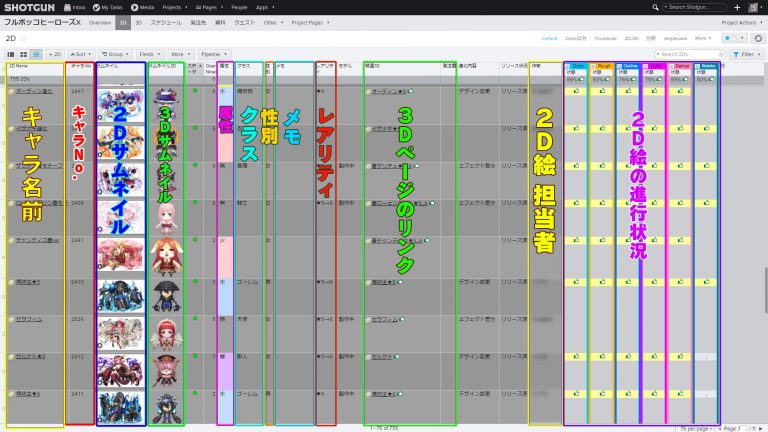Click the add 2D button
768x432 pixels.
point(55,54)
